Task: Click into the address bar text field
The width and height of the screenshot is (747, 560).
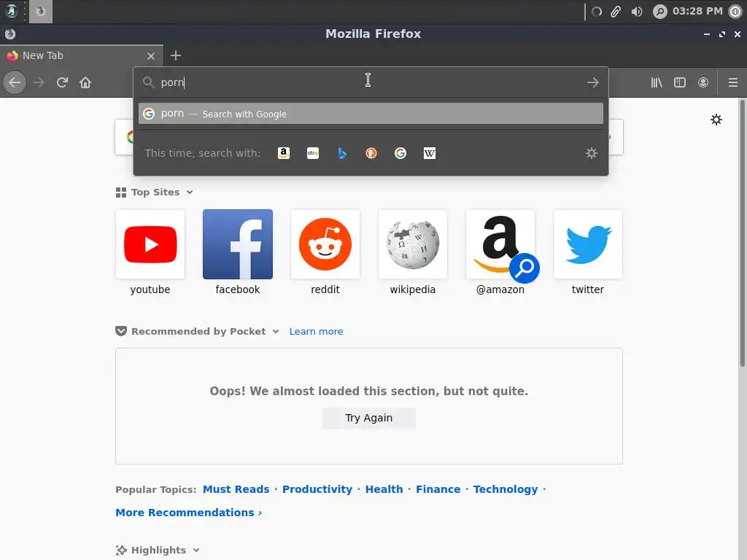Action: tap(371, 82)
